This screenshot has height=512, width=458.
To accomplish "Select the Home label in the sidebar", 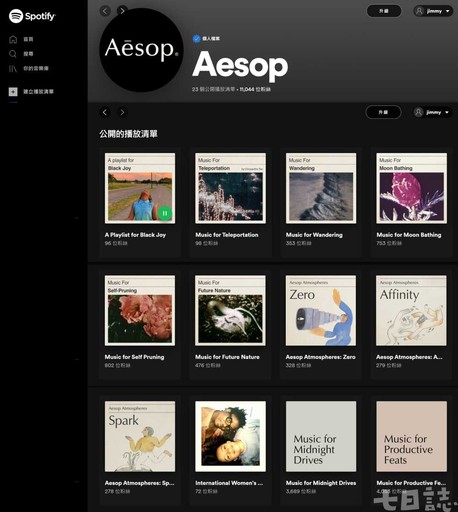I will (x=28, y=39).
